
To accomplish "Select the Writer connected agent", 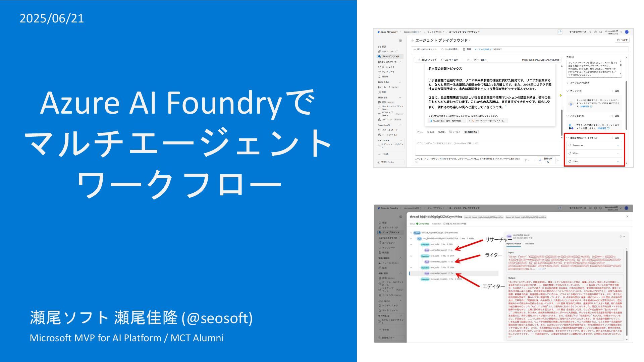I will point(594,153).
